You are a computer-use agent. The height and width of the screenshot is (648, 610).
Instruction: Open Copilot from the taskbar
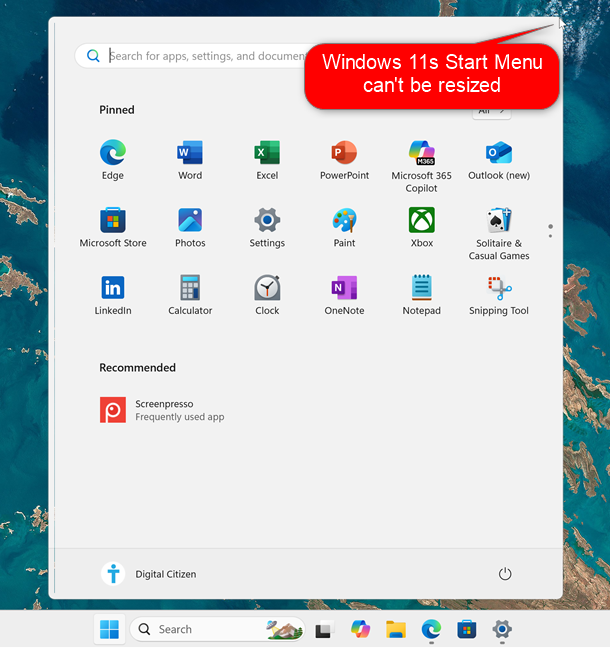pyautogui.click(x=360, y=629)
